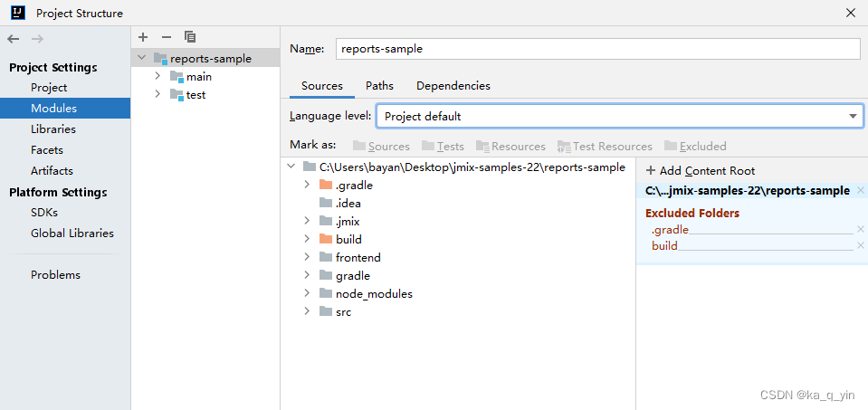The height and width of the screenshot is (410, 868).
Task: Click the forward navigation arrow
Action: pos(37,39)
